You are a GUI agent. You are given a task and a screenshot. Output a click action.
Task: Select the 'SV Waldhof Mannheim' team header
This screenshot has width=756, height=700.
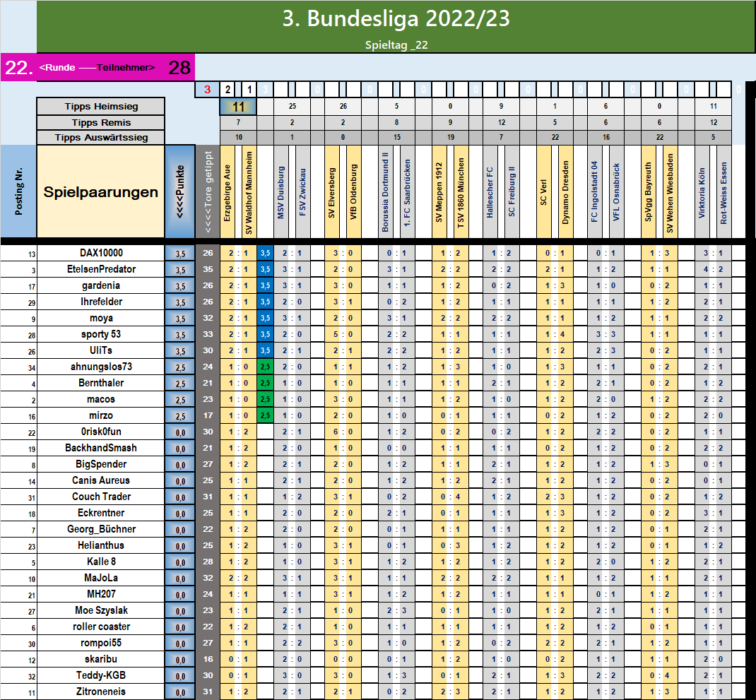tap(249, 192)
